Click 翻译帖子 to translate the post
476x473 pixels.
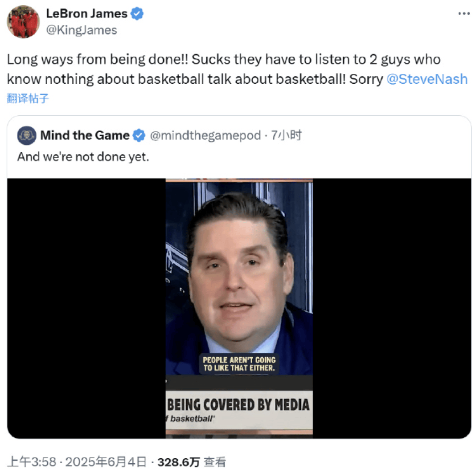28,98
